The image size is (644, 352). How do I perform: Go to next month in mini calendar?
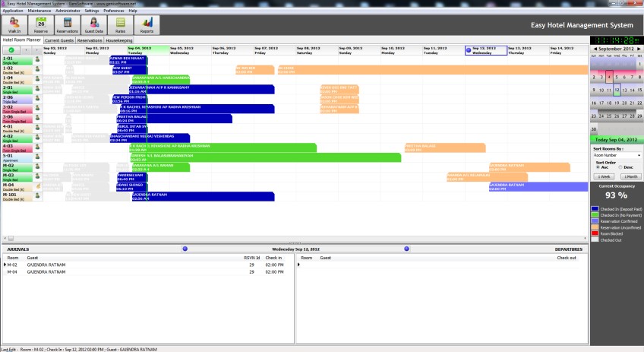click(639, 49)
